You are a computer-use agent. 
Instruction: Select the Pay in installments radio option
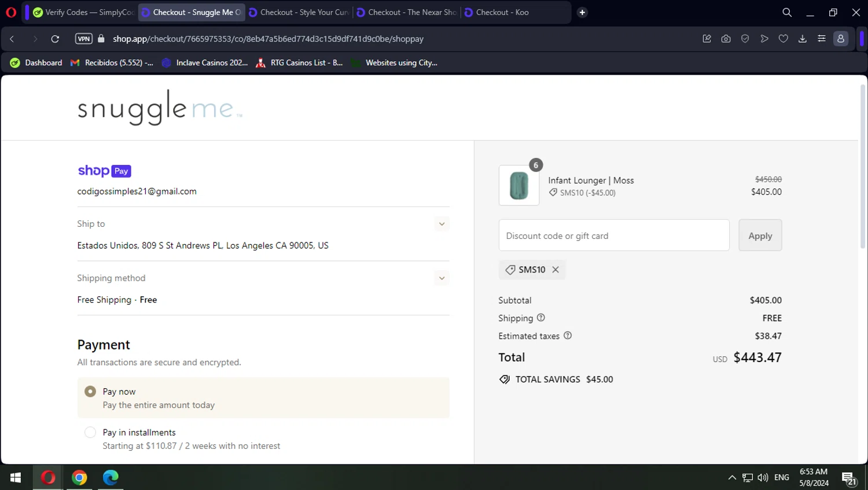[90, 432]
